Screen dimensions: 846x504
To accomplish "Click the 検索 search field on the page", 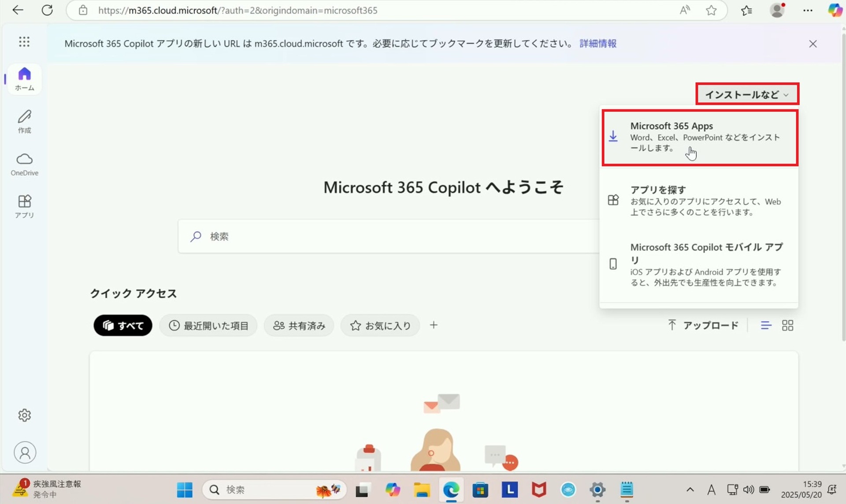I will (389, 236).
